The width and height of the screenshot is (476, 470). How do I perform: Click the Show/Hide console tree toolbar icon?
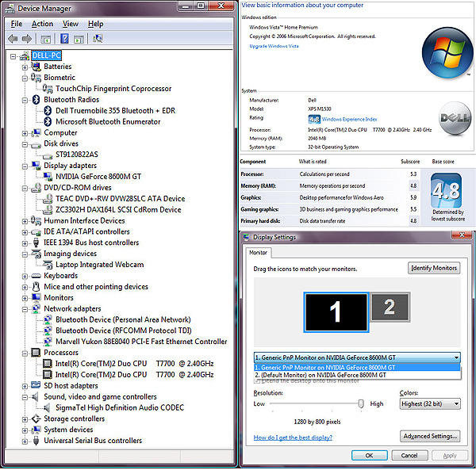point(46,39)
